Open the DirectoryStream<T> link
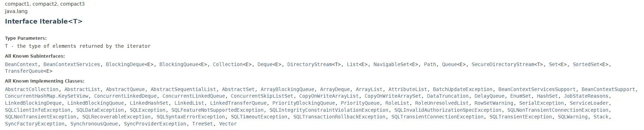 click(x=314, y=64)
